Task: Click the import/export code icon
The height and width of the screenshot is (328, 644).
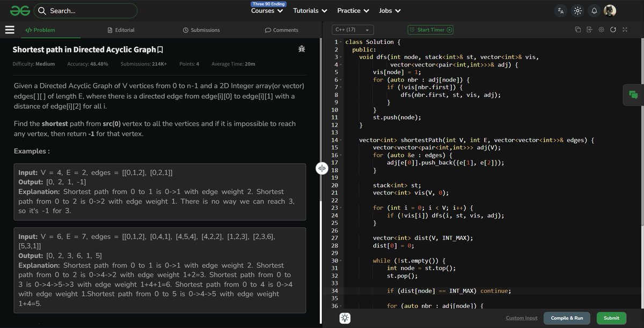Action: 589,30
